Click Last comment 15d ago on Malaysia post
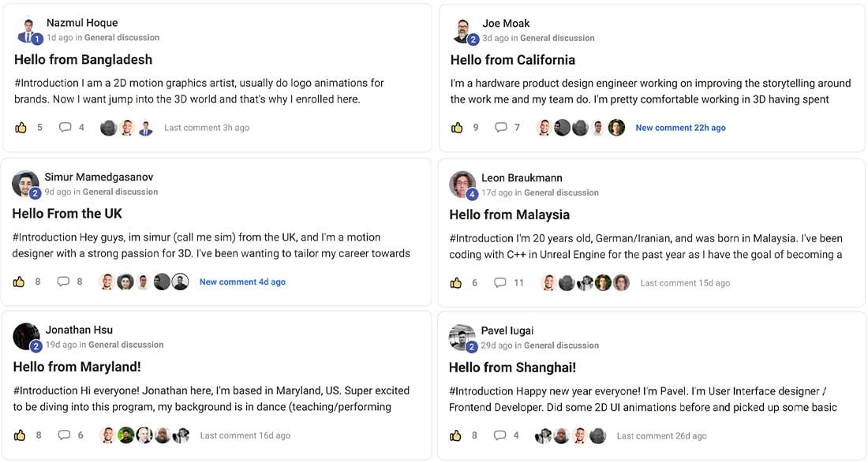 685,282
